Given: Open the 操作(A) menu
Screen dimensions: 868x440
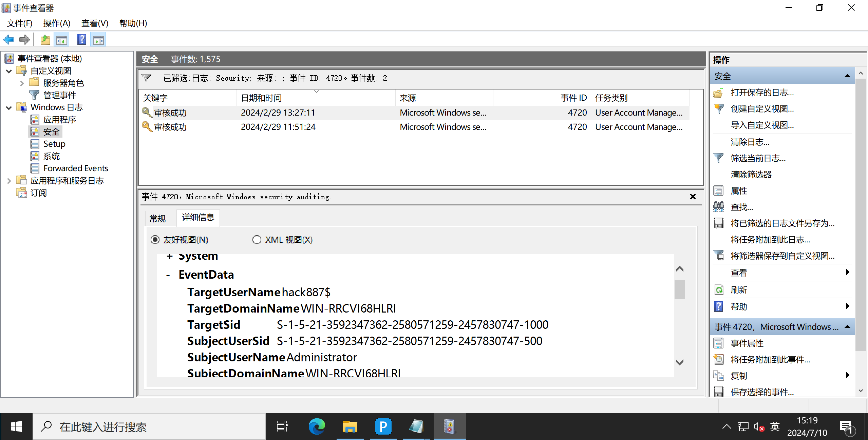Looking at the screenshot, I should (57, 23).
